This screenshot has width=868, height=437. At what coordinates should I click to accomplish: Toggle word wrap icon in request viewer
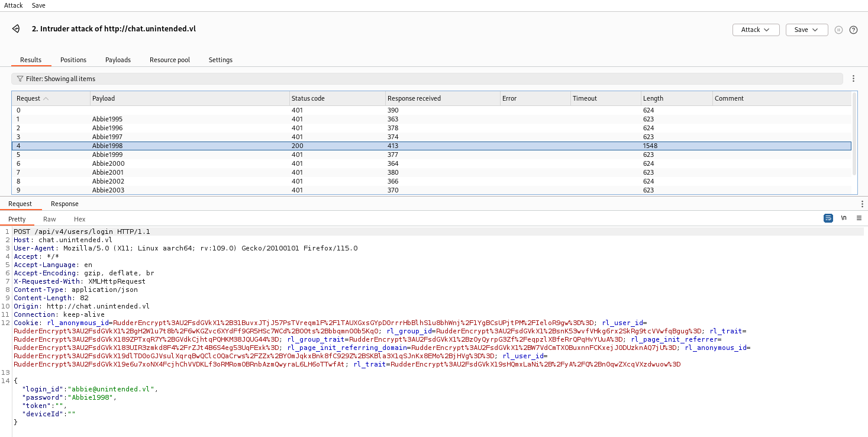point(828,218)
